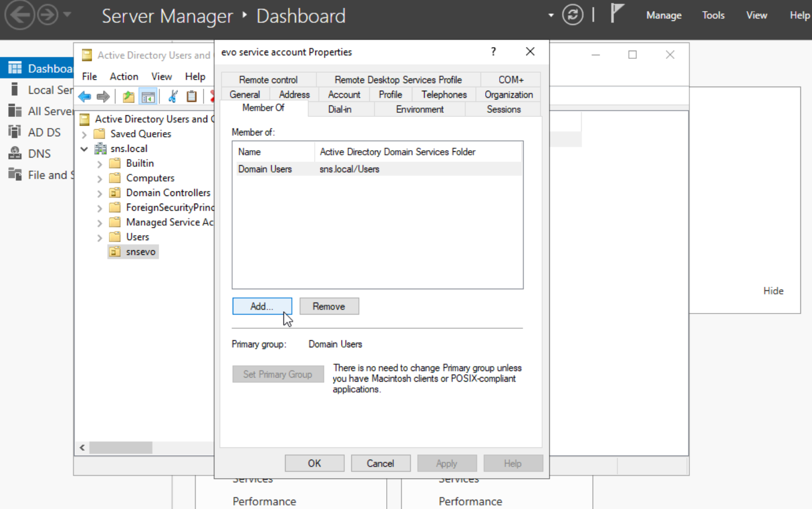The image size is (812, 509).
Task: Switch to the Profile tab
Action: tap(390, 94)
